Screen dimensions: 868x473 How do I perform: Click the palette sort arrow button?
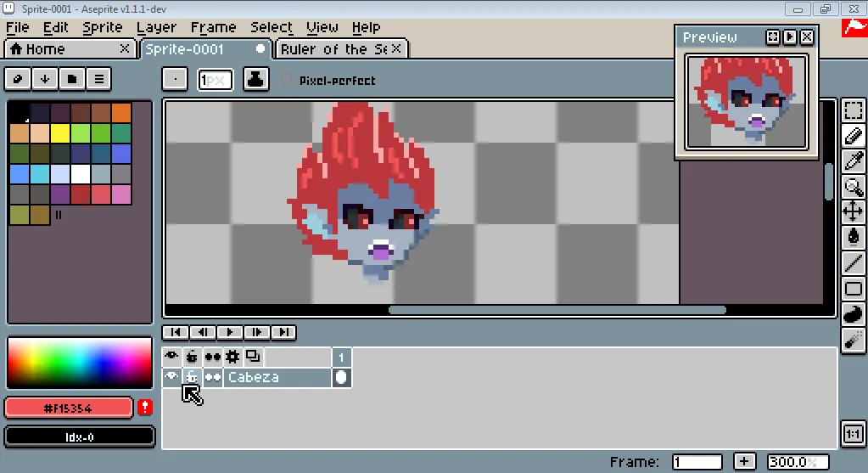[x=45, y=79]
